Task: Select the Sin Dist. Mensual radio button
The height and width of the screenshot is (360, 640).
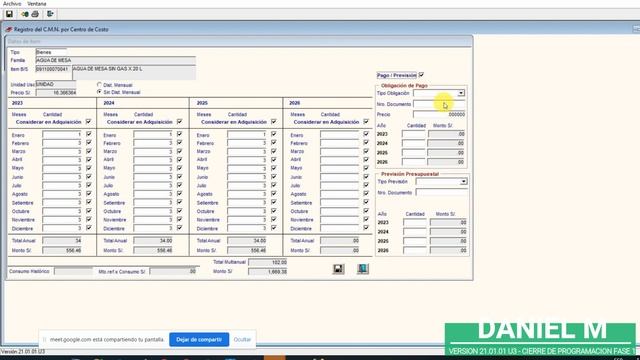Action: click(99, 92)
